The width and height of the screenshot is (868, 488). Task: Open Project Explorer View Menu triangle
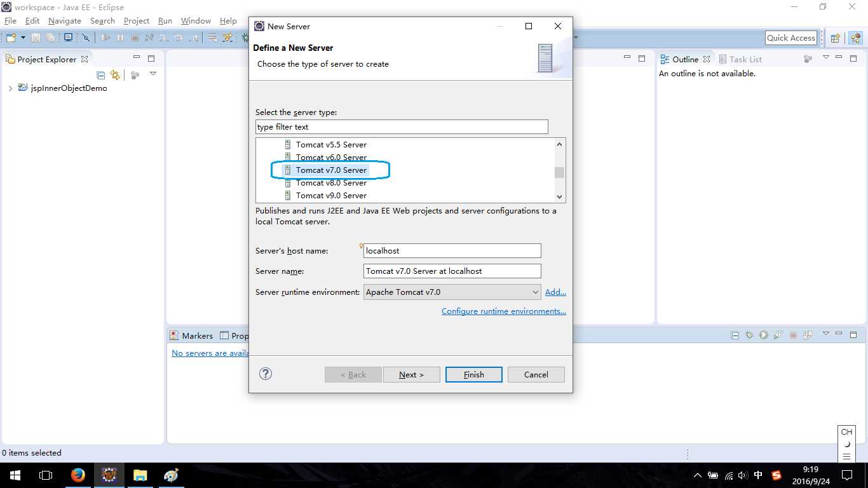[153, 74]
